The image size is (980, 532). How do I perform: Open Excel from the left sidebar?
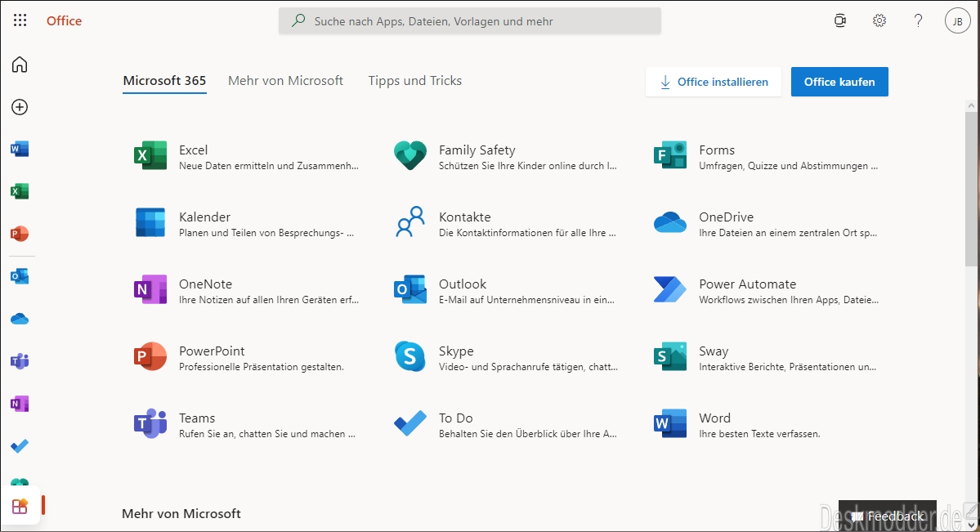click(20, 191)
